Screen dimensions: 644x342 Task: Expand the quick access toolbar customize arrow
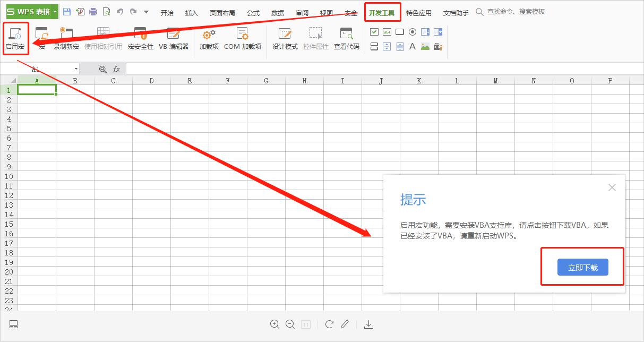coord(147,12)
